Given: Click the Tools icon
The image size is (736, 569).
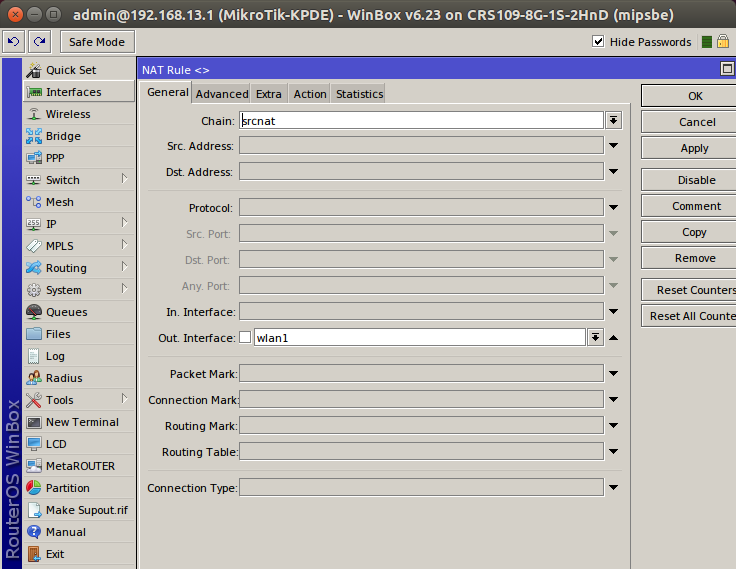Looking at the screenshot, I should click(x=34, y=400).
